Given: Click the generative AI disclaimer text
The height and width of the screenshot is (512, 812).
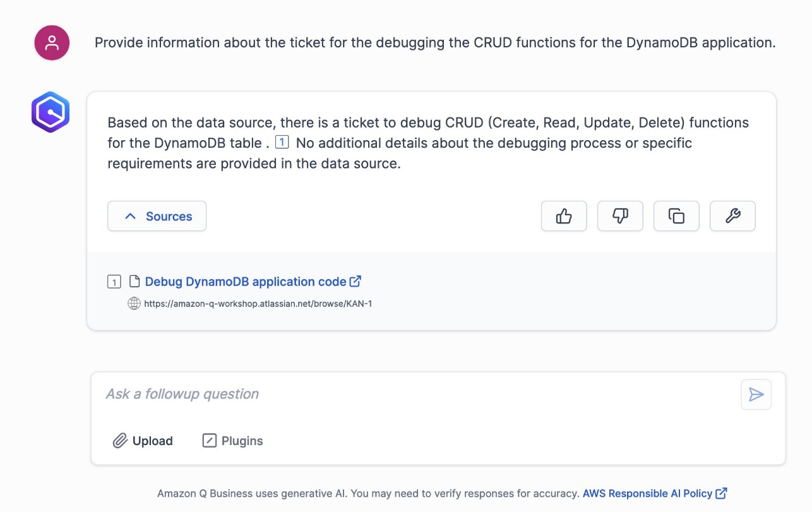Looking at the screenshot, I should (368, 493).
